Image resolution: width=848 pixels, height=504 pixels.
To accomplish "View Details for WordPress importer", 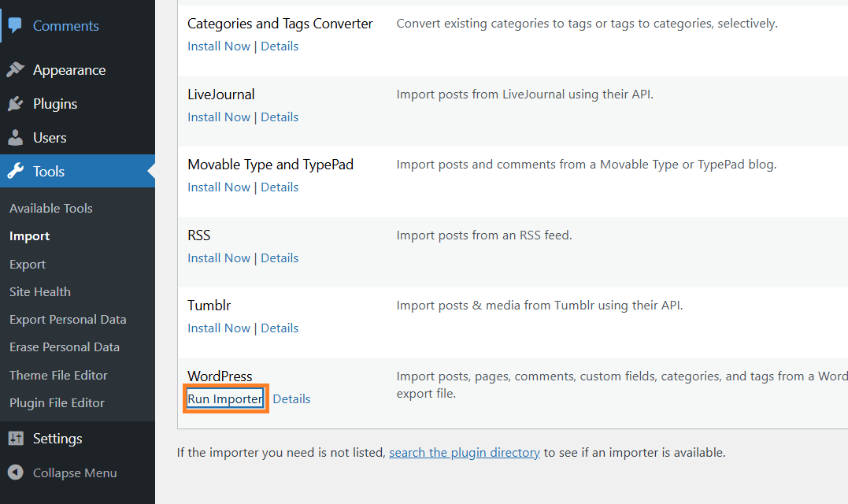I will (291, 398).
